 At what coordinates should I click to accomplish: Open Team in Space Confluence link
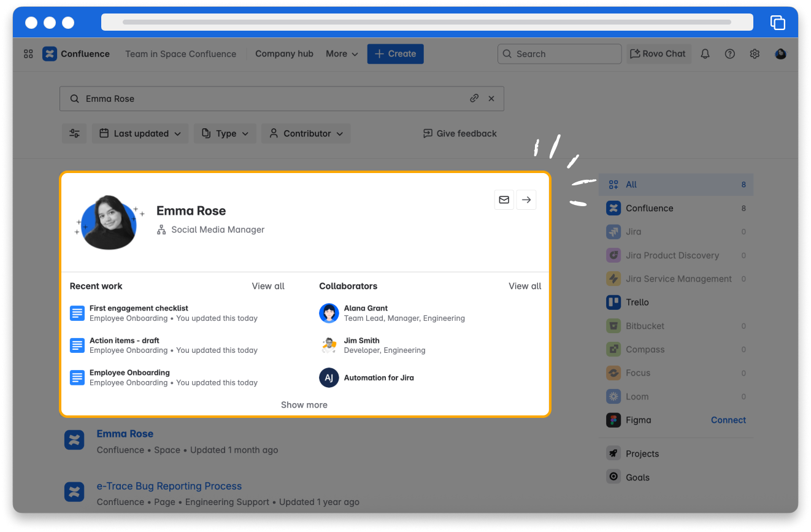(x=180, y=54)
